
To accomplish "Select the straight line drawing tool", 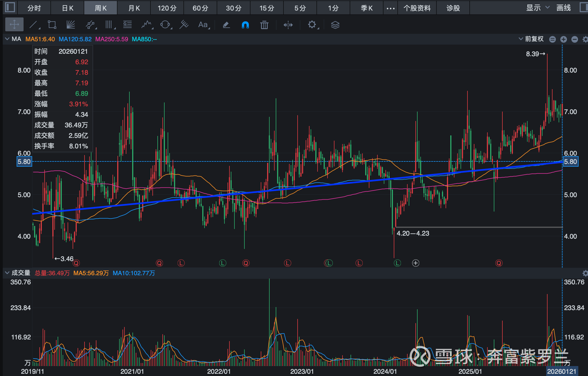I will (34, 25).
